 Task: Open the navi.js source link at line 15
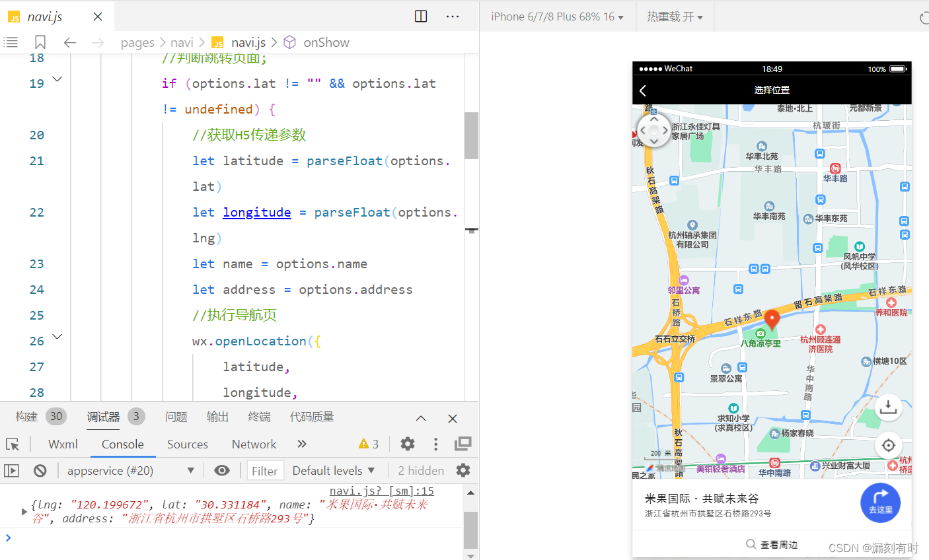point(381,491)
